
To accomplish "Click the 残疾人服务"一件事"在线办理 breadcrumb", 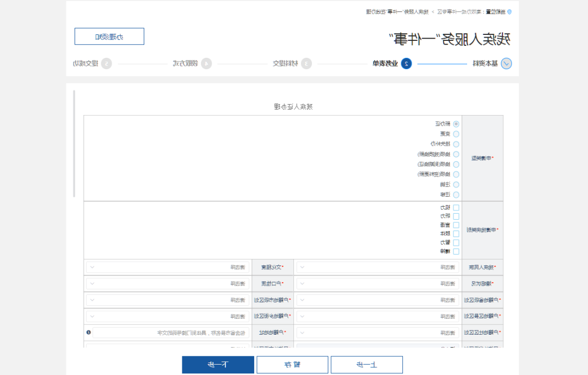I will pyautogui.click(x=397, y=12).
